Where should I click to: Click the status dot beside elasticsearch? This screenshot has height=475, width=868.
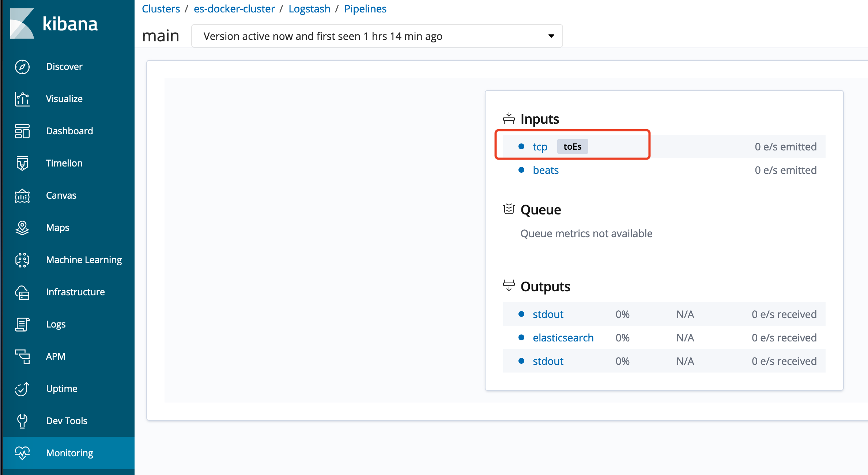pyautogui.click(x=521, y=337)
